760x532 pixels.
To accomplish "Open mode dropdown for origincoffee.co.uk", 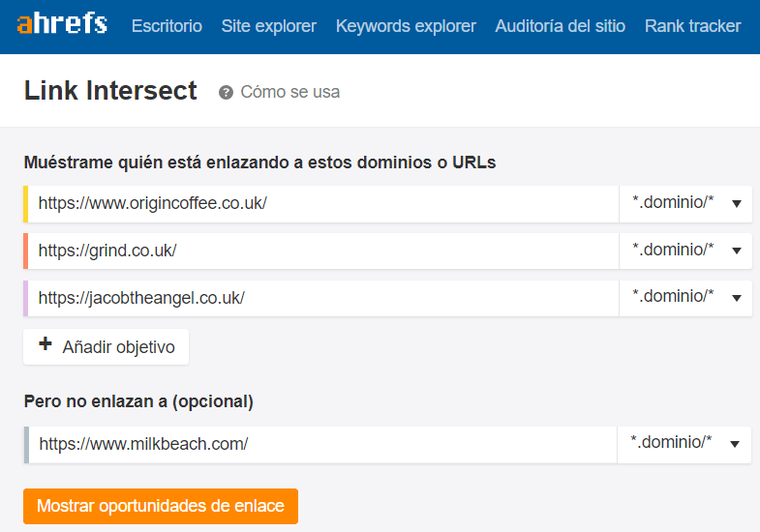I will pyautogui.click(x=685, y=204).
